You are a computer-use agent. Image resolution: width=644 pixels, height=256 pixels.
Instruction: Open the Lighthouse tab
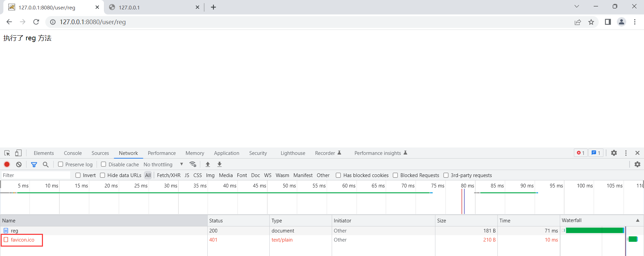pyautogui.click(x=293, y=153)
